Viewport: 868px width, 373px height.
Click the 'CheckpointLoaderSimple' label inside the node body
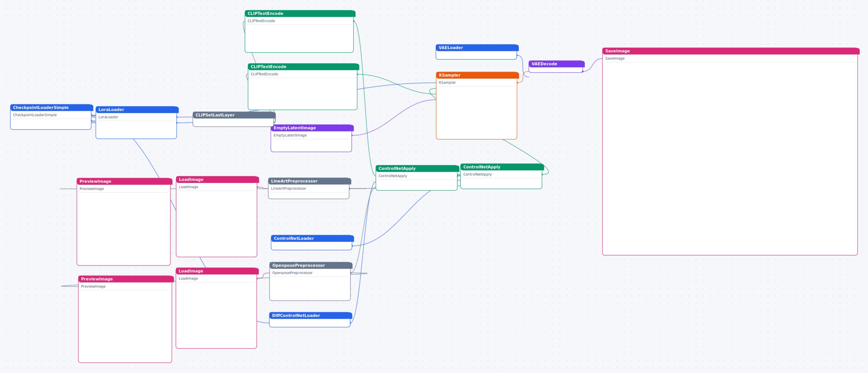(x=35, y=115)
